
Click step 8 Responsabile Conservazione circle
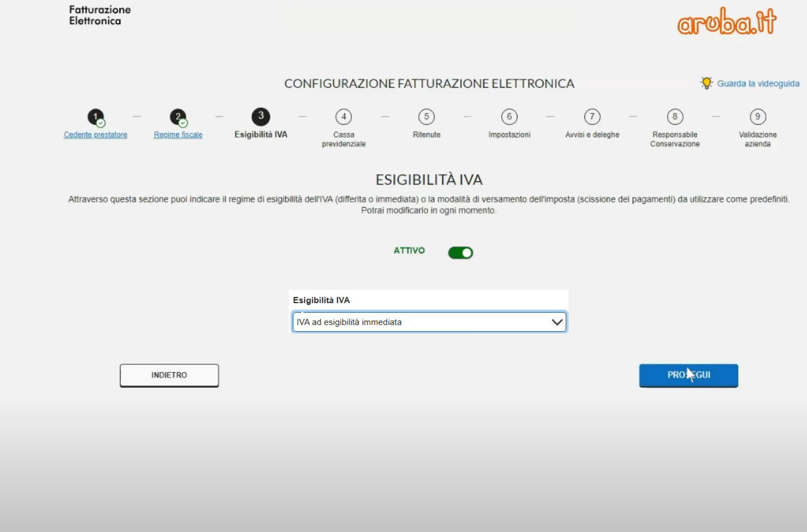675,117
